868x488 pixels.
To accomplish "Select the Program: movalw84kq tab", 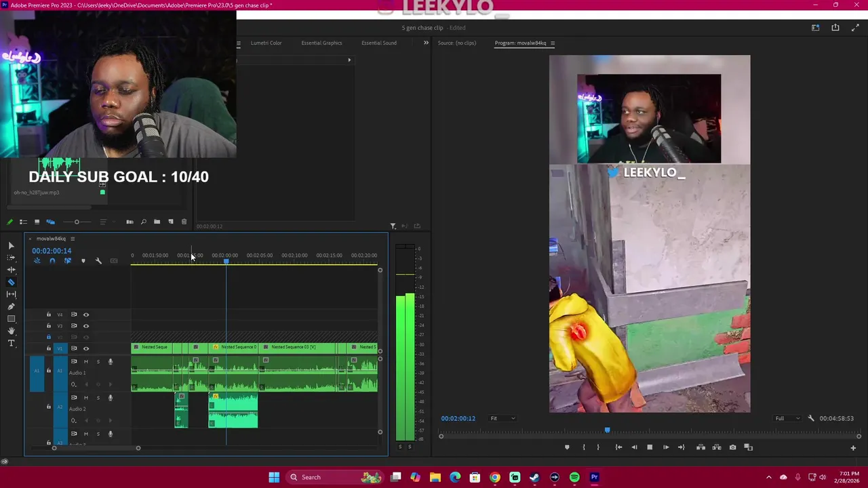I will [x=520, y=43].
